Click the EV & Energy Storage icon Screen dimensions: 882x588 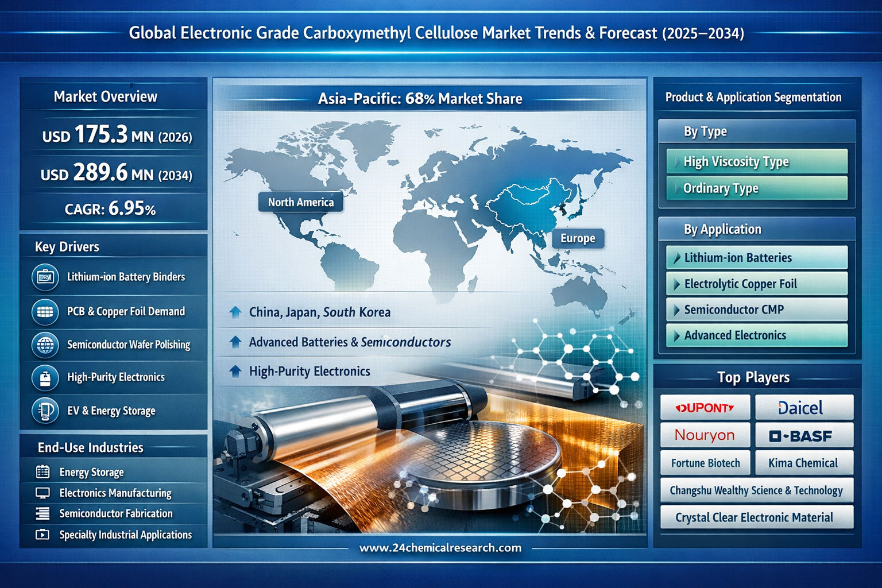pos(45,411)
